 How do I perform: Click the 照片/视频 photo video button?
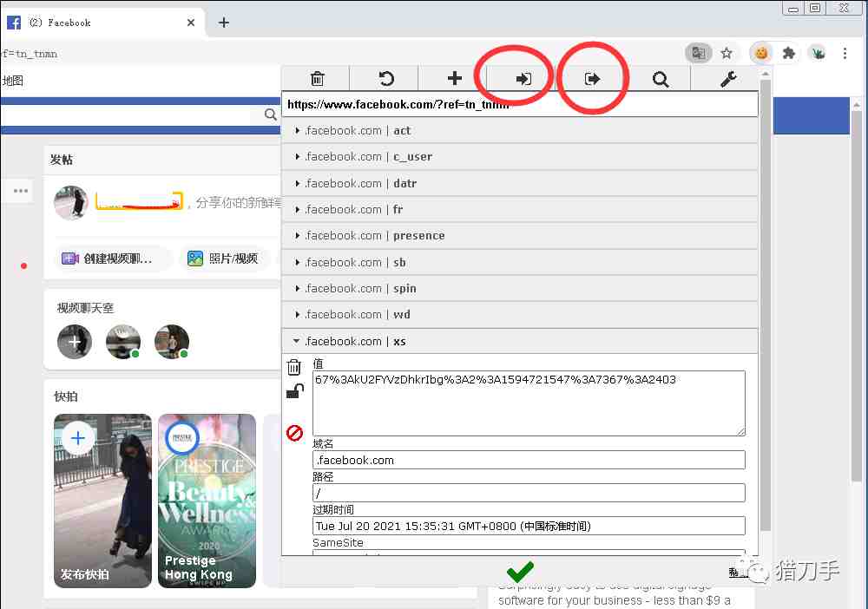[223, 259]
